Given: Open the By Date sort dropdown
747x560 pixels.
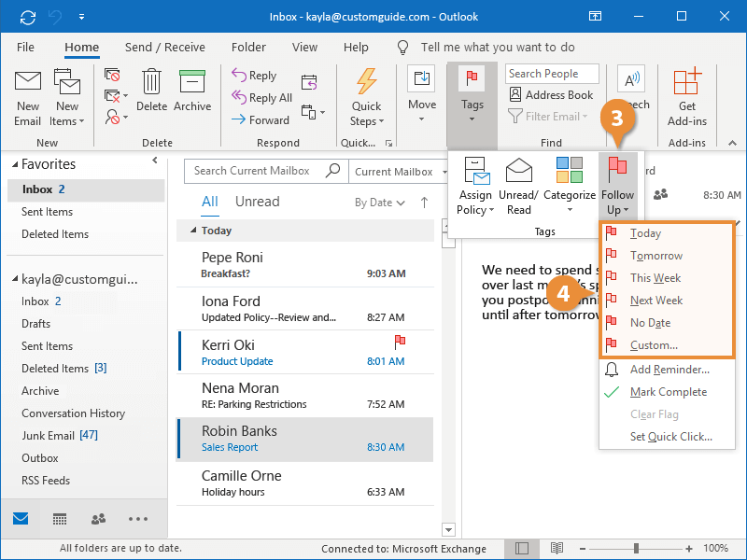Looking at the screenshot, I should coord(379,203).
